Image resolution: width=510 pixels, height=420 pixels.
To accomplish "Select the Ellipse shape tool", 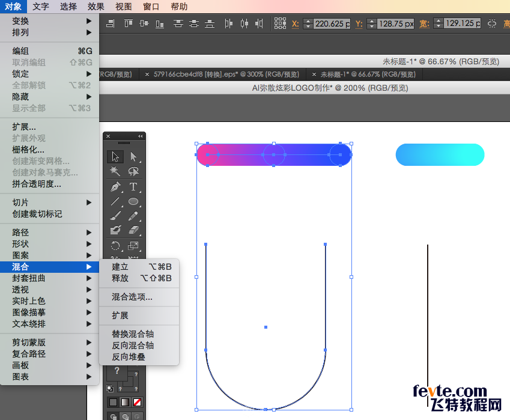I will coord(133,201).
